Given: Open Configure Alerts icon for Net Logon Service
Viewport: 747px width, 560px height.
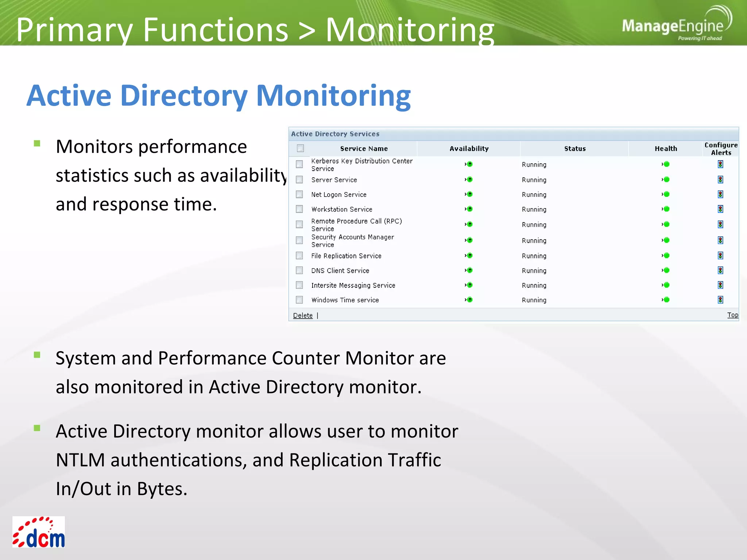Looking at the screenshot, I should (x=720, y=194).
